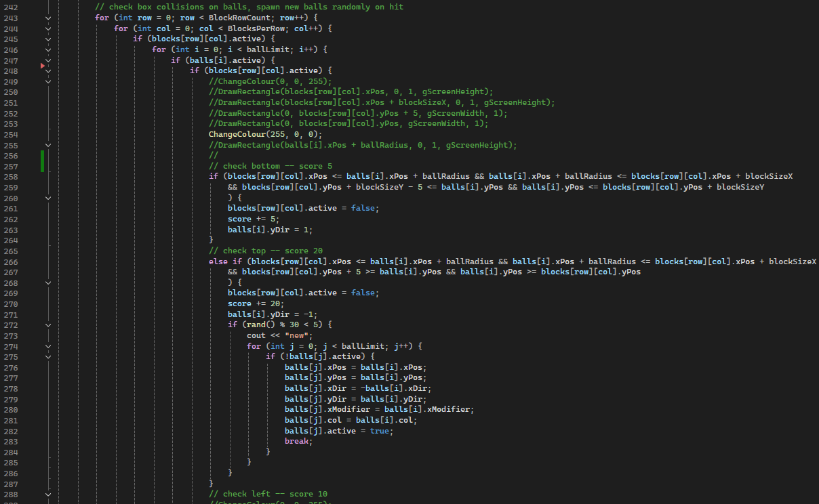The image size is (819, 504).
Task: Click the green change bar beside line 256
Action: pyautogui.click(x=42, y=161)
